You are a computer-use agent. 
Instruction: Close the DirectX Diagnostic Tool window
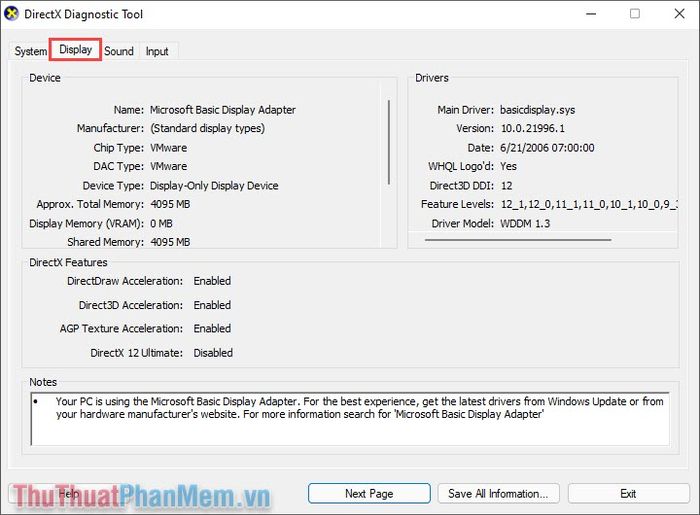pos(679,14)
